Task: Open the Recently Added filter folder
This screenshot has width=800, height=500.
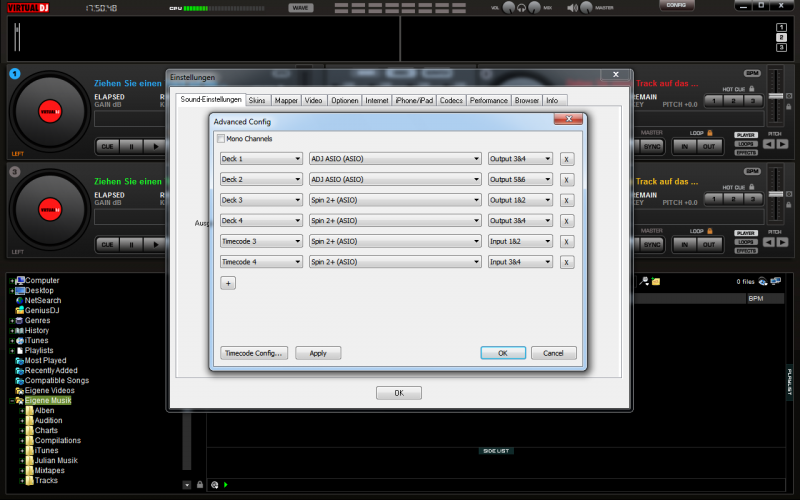Action: 51,370
